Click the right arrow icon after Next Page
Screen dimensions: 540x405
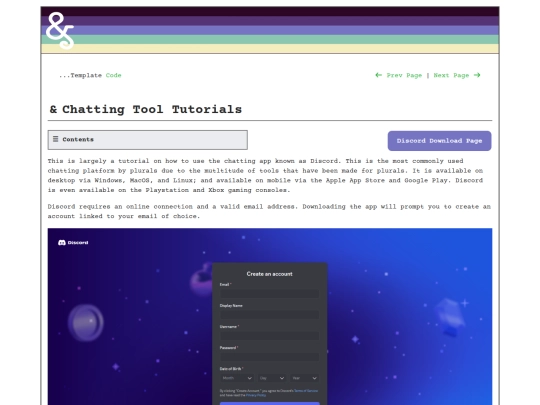pos(477,75)
